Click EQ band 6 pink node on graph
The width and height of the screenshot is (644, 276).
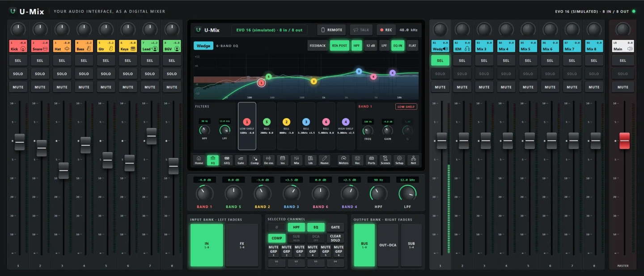coord(373,76)
